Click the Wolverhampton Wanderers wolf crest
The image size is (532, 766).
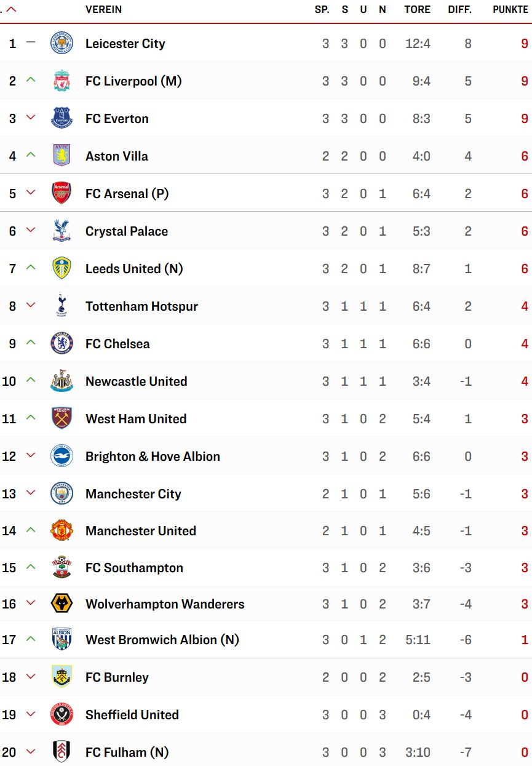[x=62, y=604]
